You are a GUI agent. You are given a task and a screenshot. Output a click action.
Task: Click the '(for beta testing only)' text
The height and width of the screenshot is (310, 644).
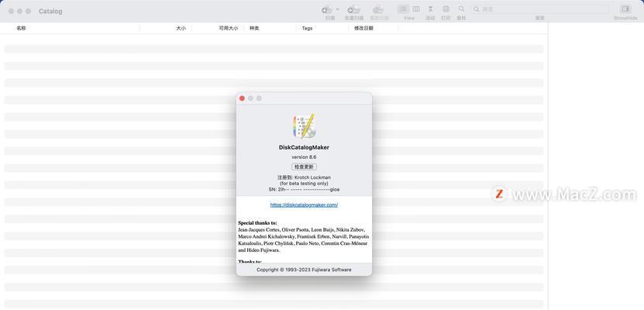click(304, 184)
